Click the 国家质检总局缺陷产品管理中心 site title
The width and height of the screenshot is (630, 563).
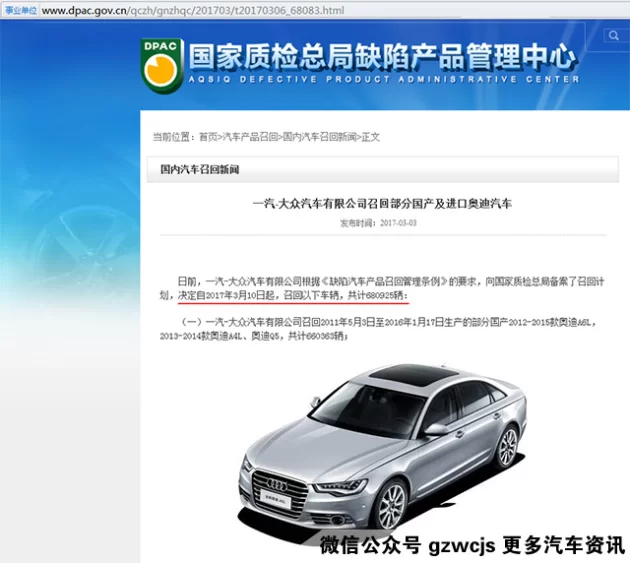coord(383,55)
